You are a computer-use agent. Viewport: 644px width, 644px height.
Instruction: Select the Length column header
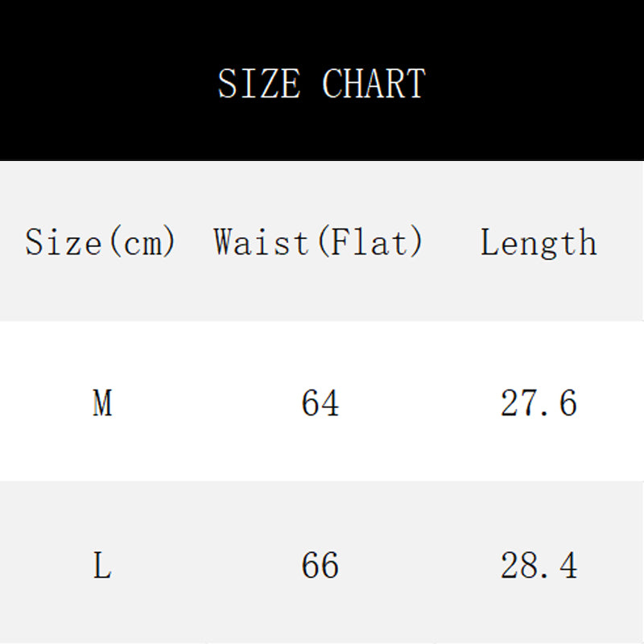[539, 242]
